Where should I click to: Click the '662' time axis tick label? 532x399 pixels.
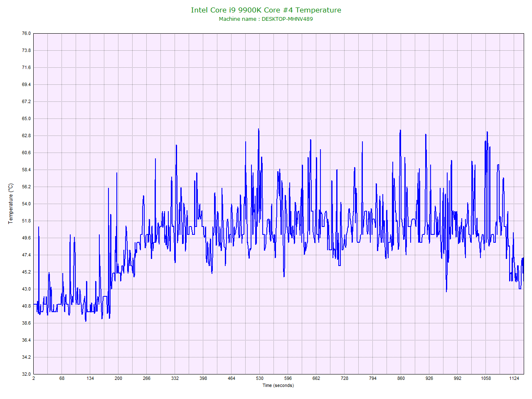pos(316,378)
